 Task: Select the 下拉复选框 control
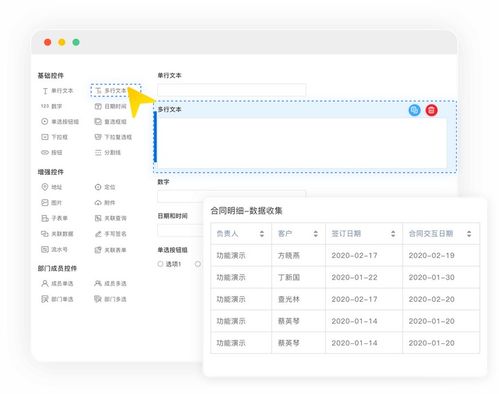tap(113, 137)
